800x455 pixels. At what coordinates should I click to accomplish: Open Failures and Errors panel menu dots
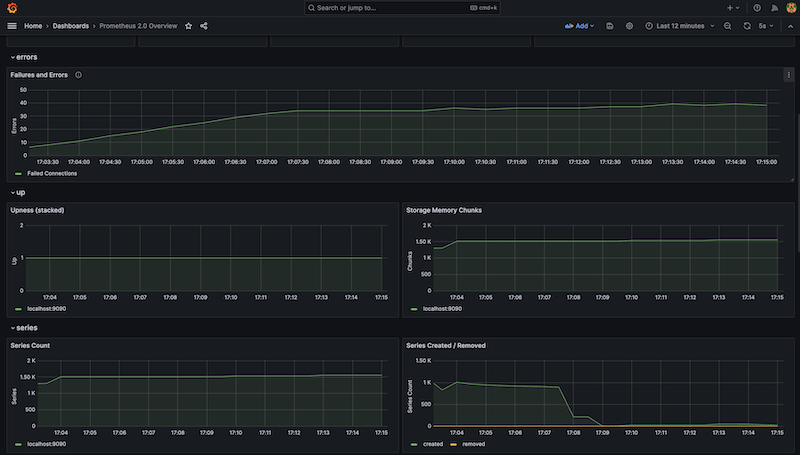[x=788, y=75]
